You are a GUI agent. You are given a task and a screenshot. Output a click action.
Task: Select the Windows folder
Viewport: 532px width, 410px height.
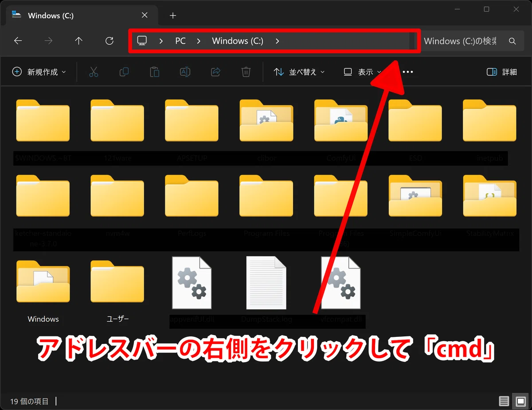pos(43,293)
